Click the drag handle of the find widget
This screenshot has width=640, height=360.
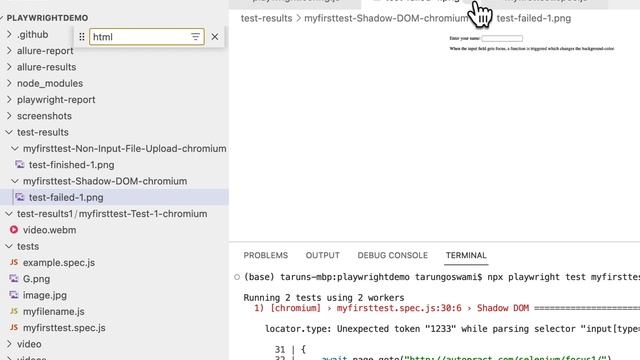click(x=82, y=37)
